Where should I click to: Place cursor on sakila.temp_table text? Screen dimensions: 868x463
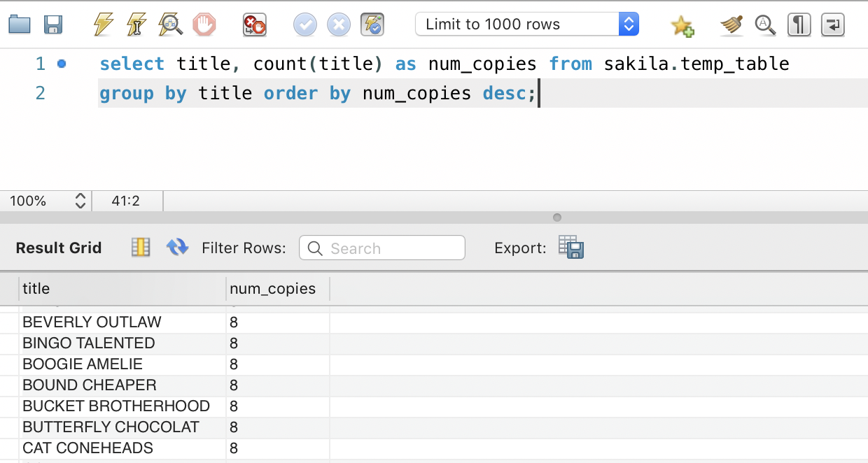pyautogui.click(x=696, y=64)
